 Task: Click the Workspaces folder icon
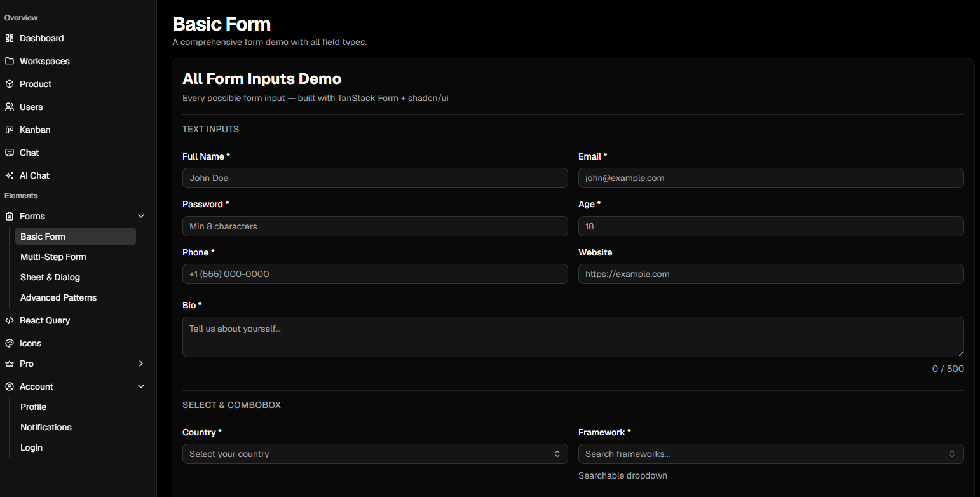[10, 61]
